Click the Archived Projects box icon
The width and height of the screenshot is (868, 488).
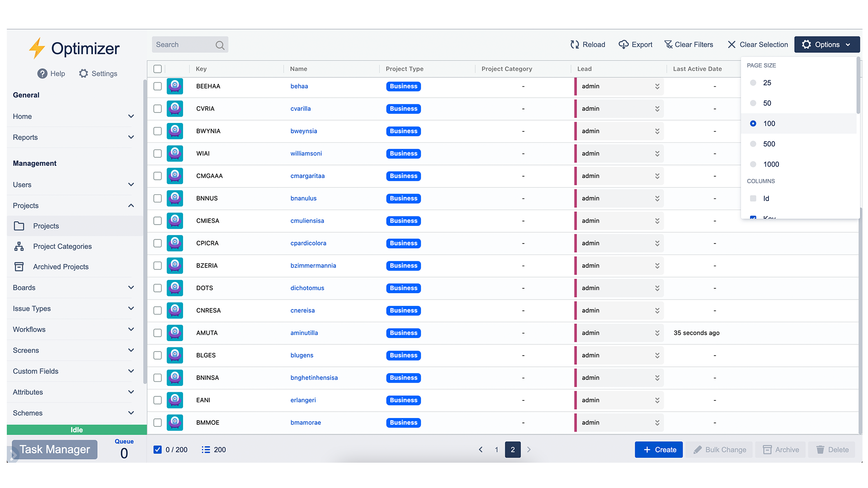19,267
